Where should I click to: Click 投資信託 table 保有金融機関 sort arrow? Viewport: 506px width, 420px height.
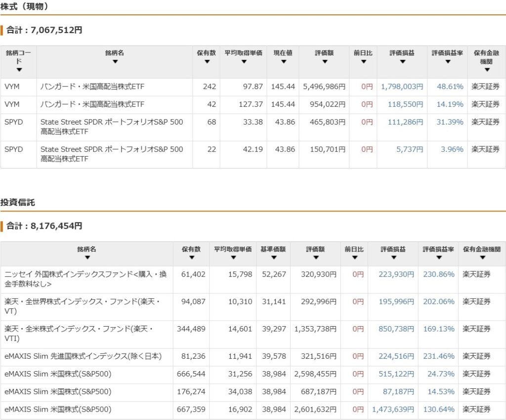tap(482, 257)
